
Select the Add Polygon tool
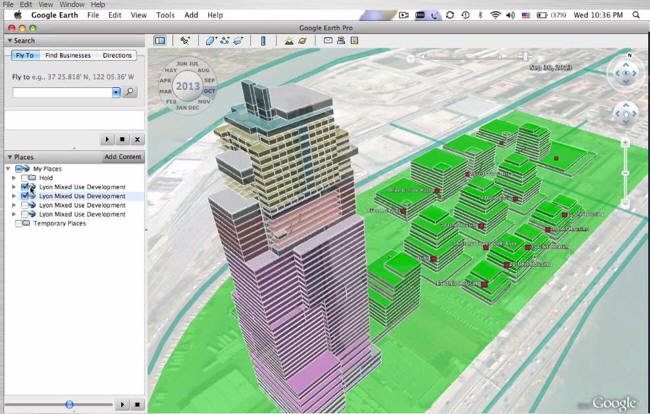[x=211, y=41]
